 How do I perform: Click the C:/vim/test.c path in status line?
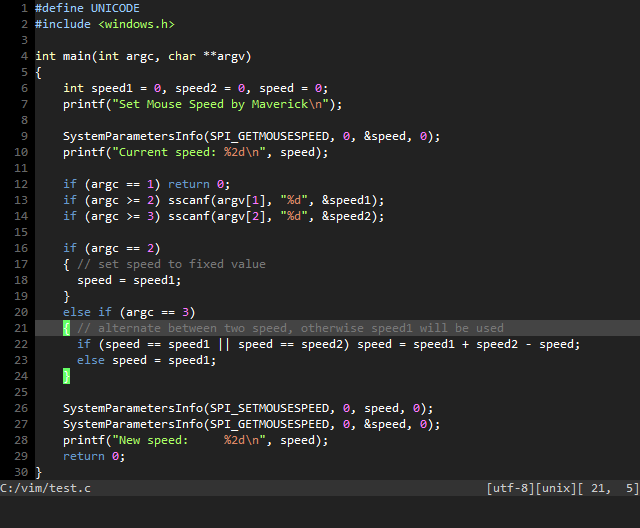46,488
